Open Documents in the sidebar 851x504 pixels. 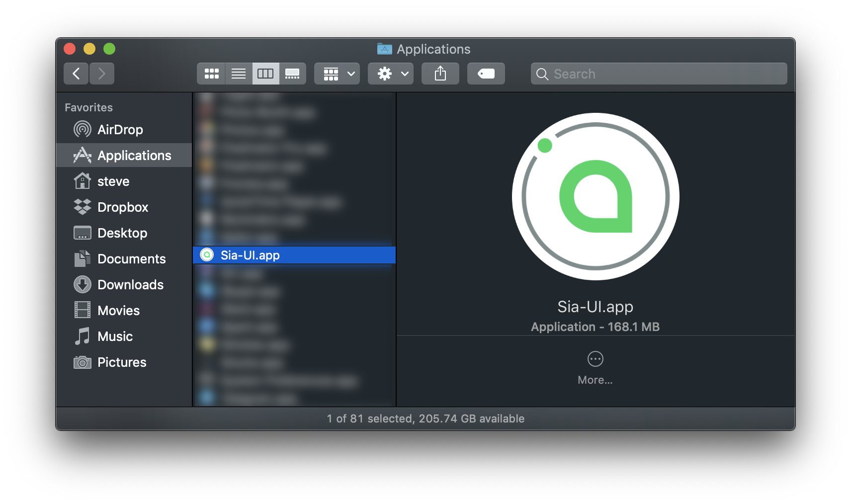(x=124, y=259)
